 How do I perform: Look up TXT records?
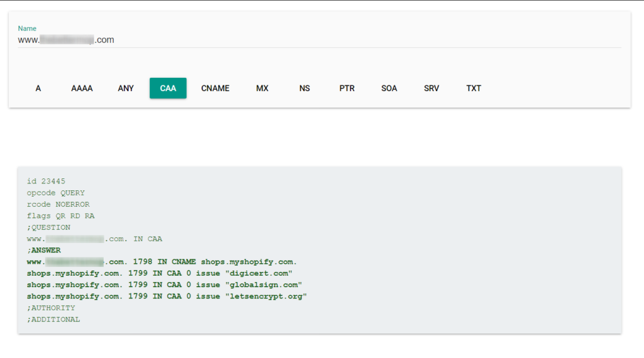[474, 89]
